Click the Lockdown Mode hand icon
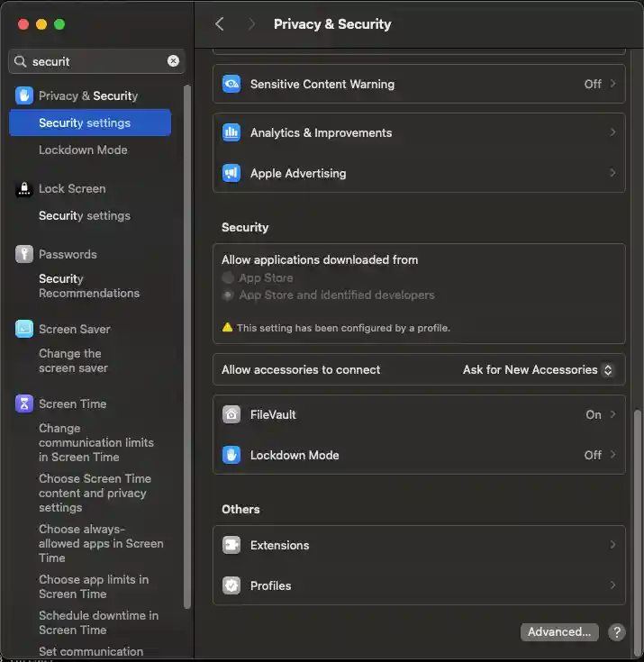Image resolution: width=644 pixels, height=662 pixels. (231, 456)
